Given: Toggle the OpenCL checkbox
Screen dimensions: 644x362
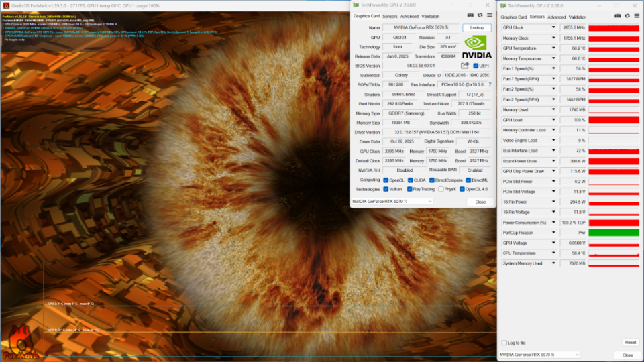Looking at the screenshot, I should coord(386,180).
